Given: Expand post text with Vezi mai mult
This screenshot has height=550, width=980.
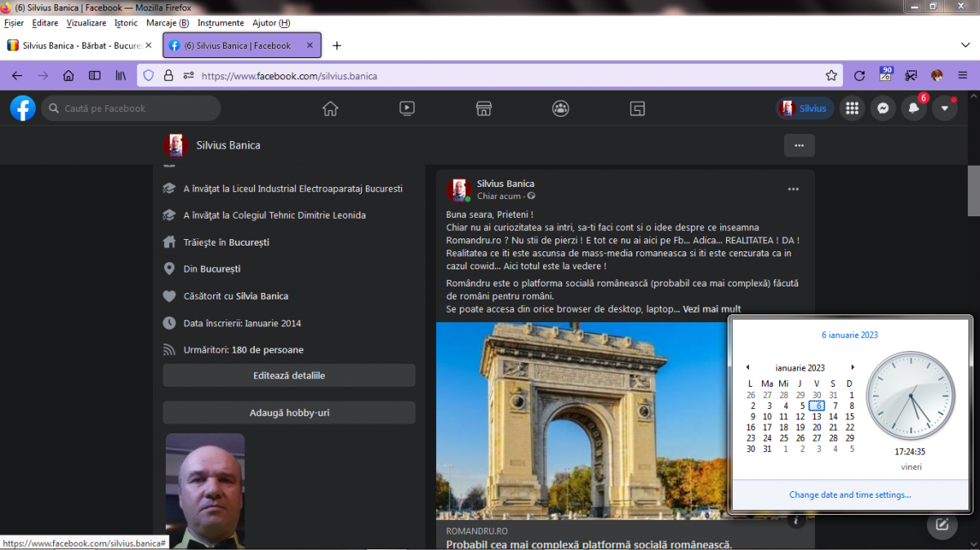Looking at the screenshot, I should pyautogui.click(x=711, y=309).
